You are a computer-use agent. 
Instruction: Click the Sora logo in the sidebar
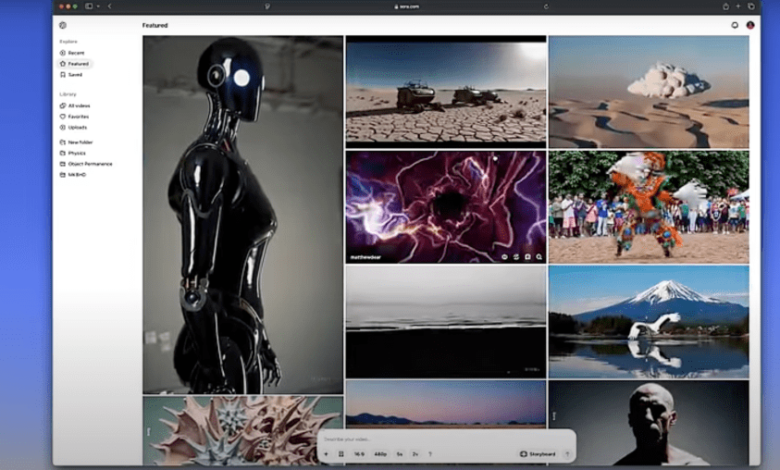62,25
